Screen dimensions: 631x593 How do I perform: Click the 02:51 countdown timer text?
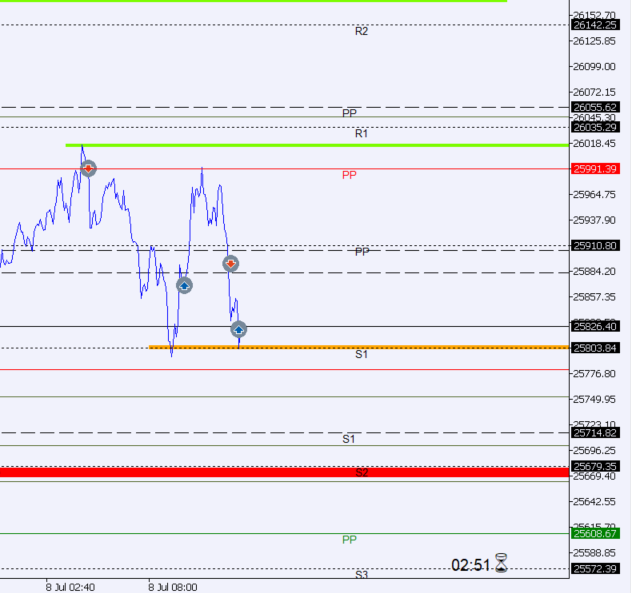point(470,565)
